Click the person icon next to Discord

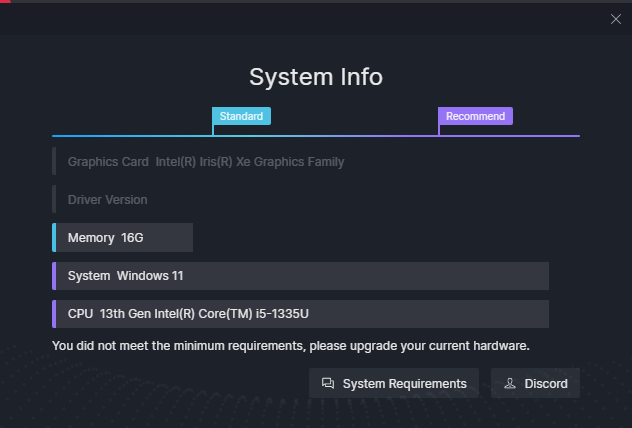coord(510,383)
